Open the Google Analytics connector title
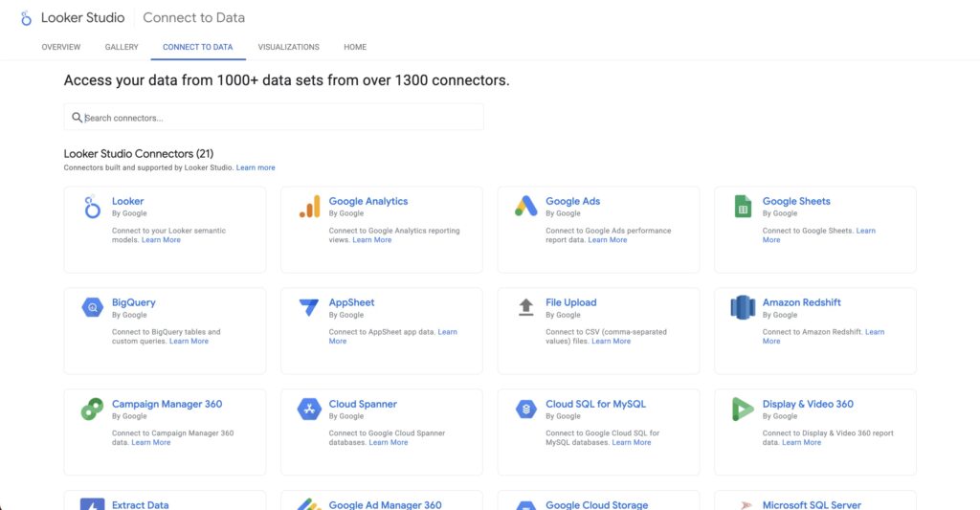The width and height of the screenshot is (980, 510). [x=368, y=201]
